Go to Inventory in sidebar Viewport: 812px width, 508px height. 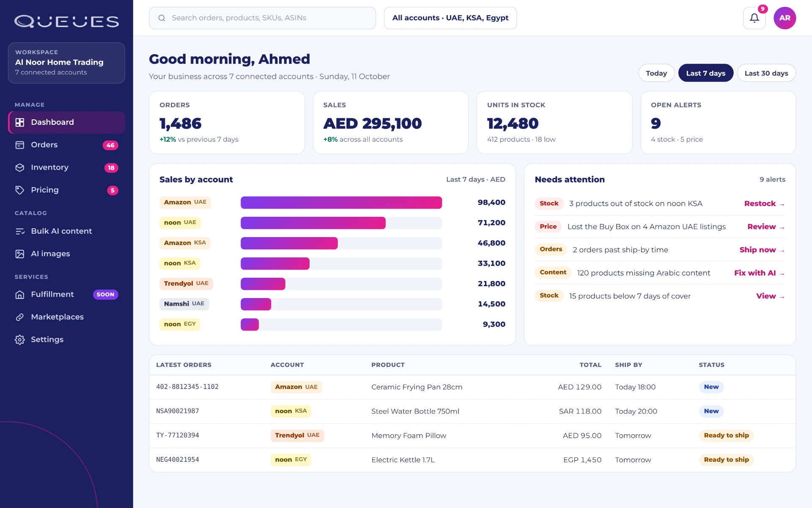(66, 167)
